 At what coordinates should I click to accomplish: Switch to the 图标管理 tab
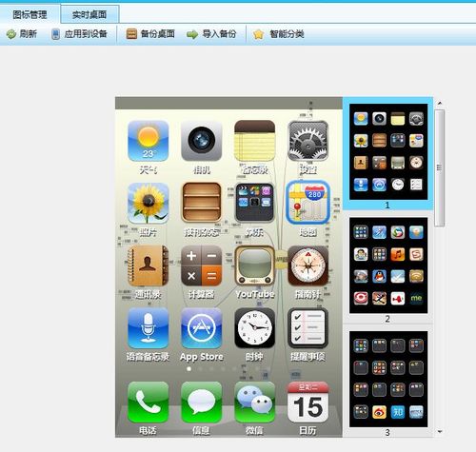(30, 14)
